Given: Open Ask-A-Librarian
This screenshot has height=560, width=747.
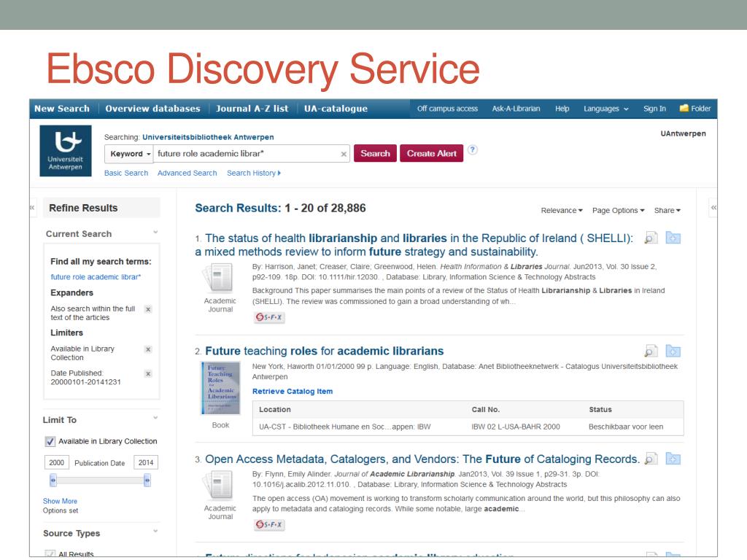Looking at the screenshot, I should 516,109.
